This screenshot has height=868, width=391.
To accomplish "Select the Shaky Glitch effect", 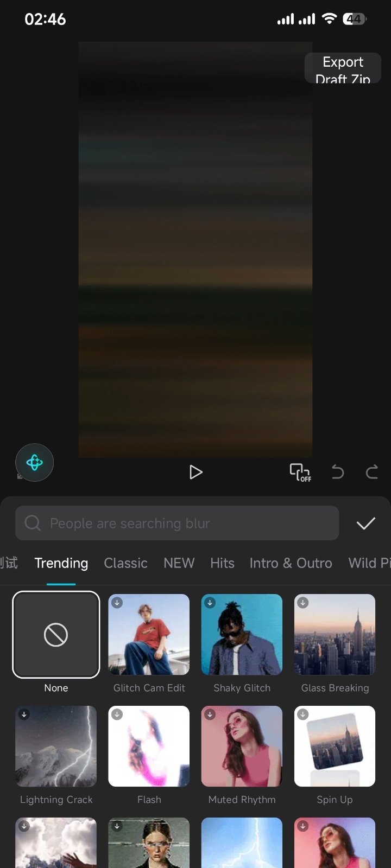I will 242,635.
